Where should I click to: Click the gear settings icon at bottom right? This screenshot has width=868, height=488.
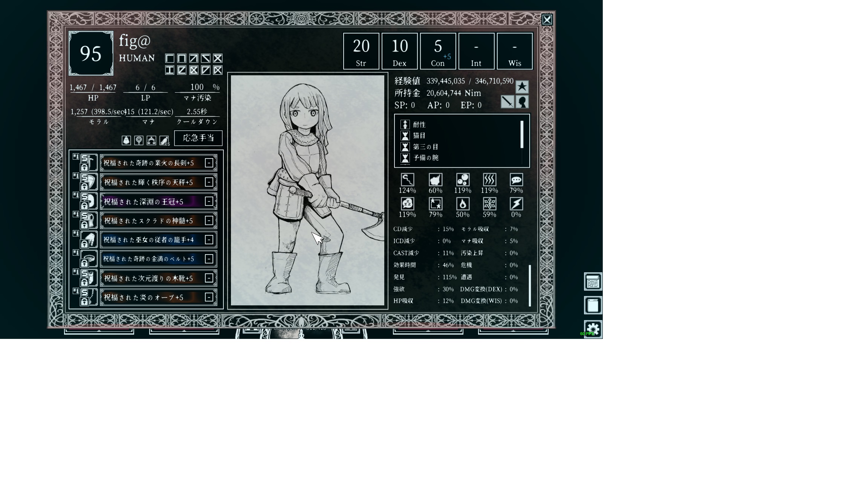click(593, 329)
